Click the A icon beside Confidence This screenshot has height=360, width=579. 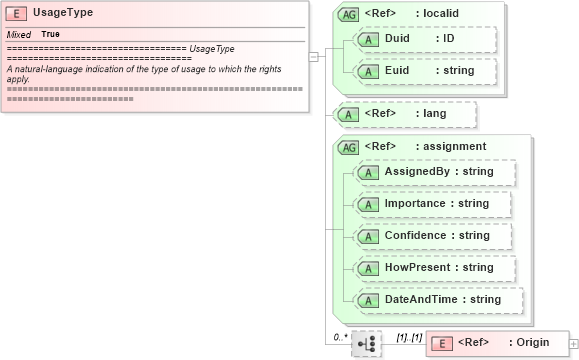[x=368, y=237]
